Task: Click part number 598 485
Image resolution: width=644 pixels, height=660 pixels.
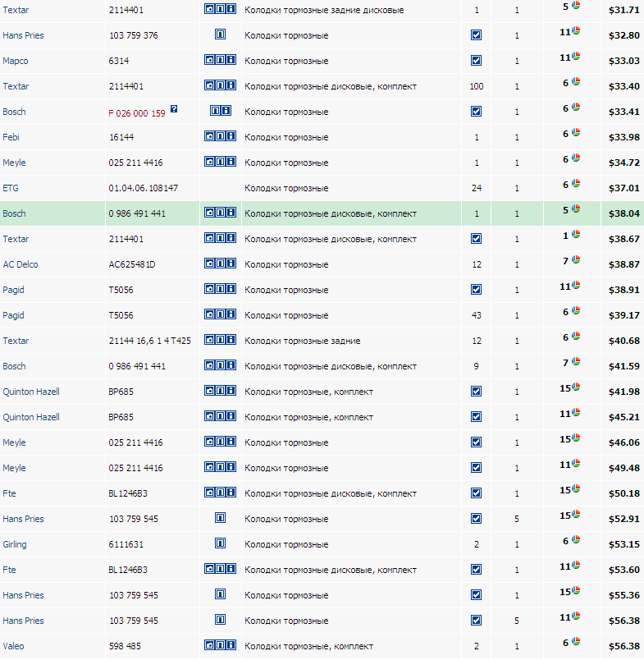Action: (126, 646)
